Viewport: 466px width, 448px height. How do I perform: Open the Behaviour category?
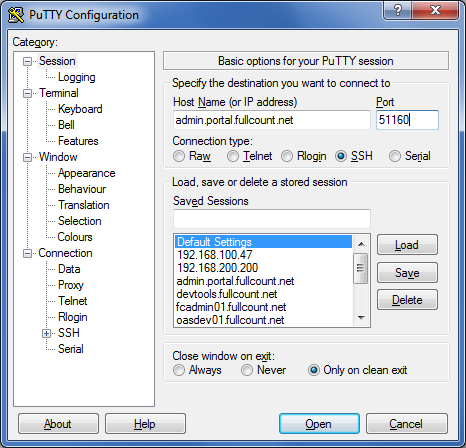coord(82,189)
